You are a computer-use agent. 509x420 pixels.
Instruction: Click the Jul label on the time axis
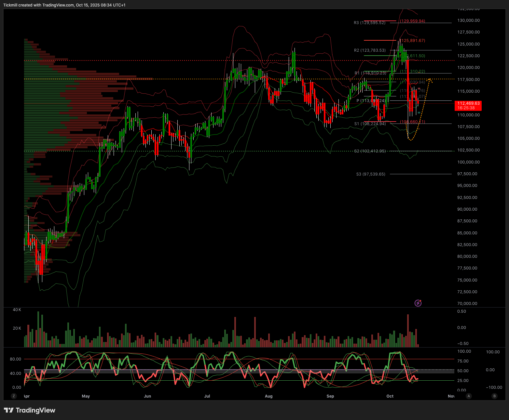click(x=207, y=396)
